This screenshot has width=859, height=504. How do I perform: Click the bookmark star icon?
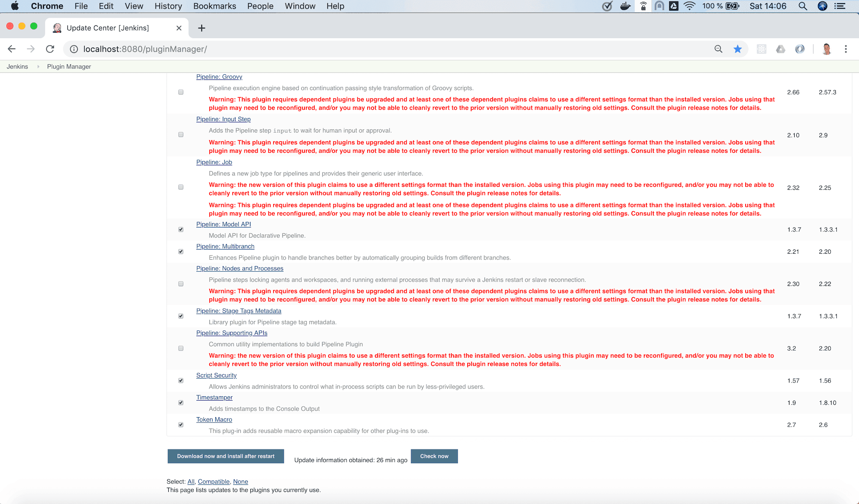tap(737, 49)
